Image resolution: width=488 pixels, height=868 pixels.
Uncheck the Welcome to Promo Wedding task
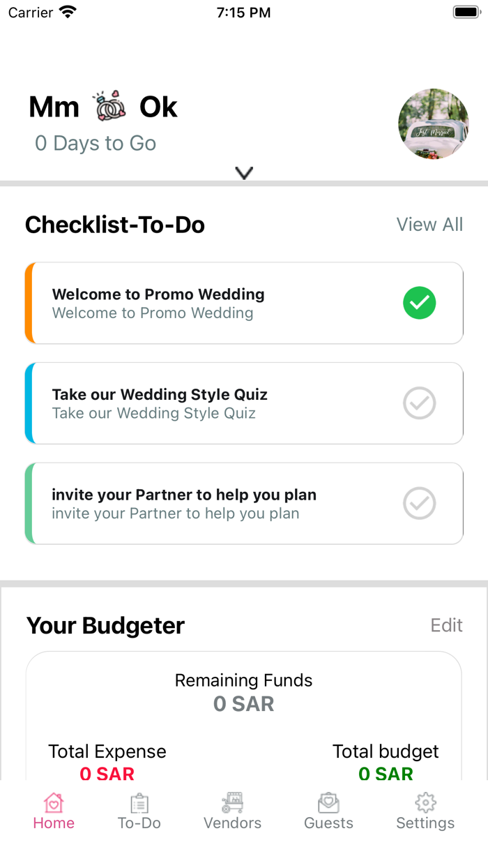[x=419, y=303]
